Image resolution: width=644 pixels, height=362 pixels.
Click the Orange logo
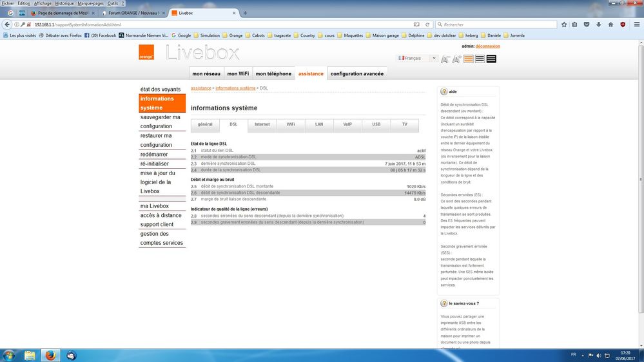146,52
